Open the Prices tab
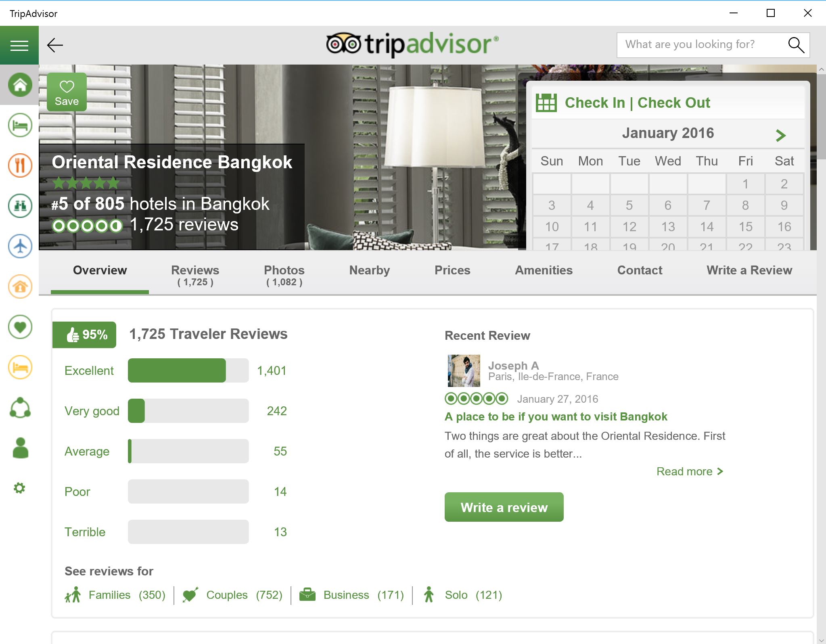This screenshot has width=826, height=644. 452,270
